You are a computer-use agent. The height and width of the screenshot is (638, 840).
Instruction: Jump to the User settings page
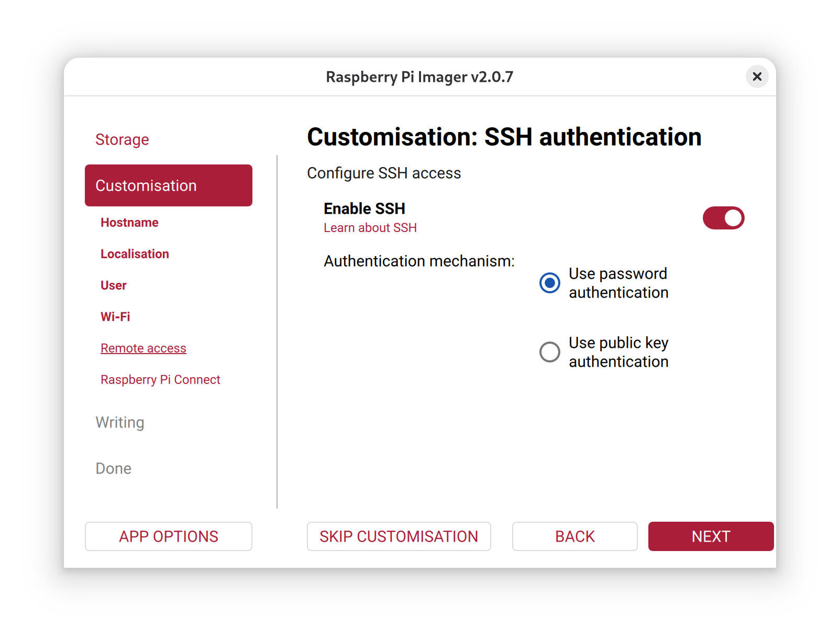pos(114,285)
